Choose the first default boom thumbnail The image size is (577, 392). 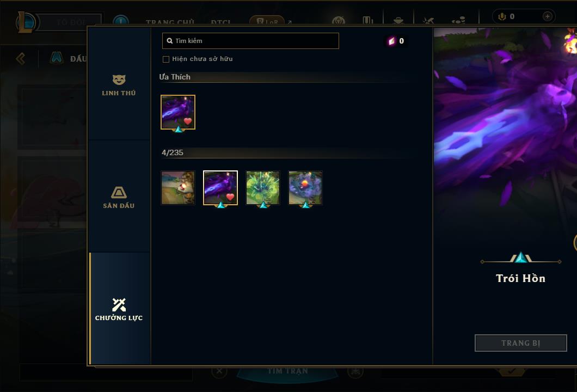(x=178, y=188)
